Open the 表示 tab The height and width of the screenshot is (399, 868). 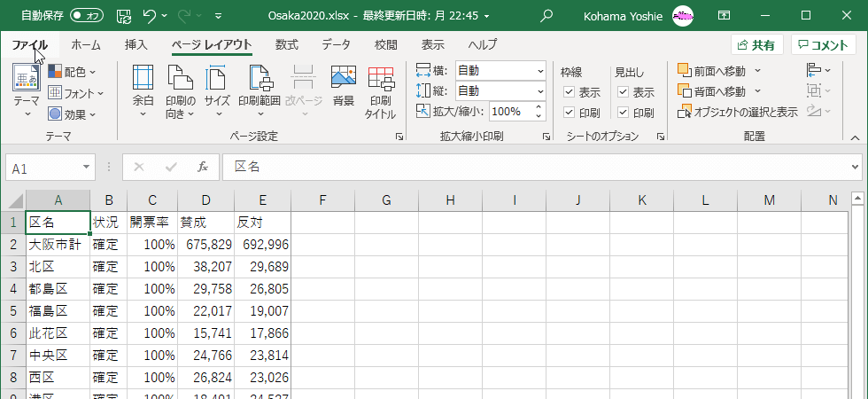coord(432,45)
